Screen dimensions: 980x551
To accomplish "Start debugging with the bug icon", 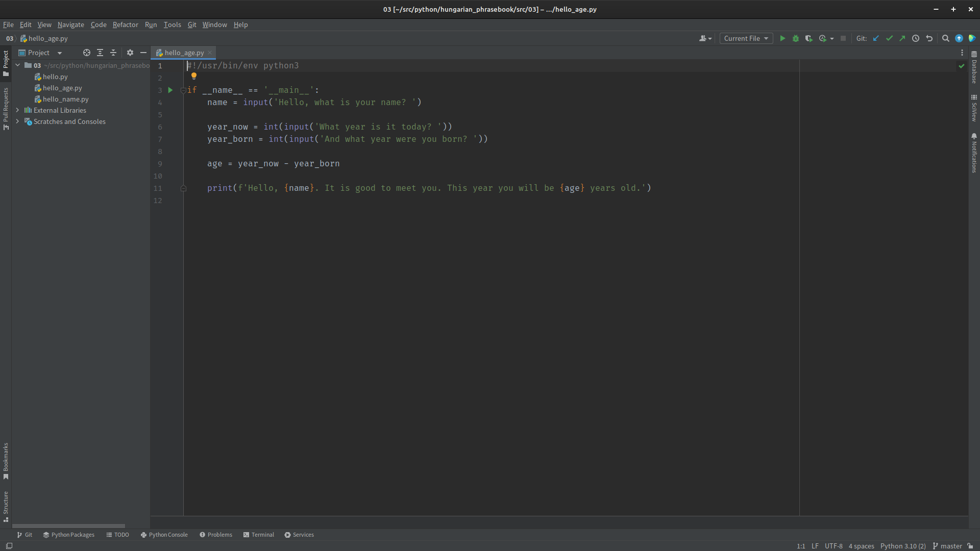I will point(796,38).
